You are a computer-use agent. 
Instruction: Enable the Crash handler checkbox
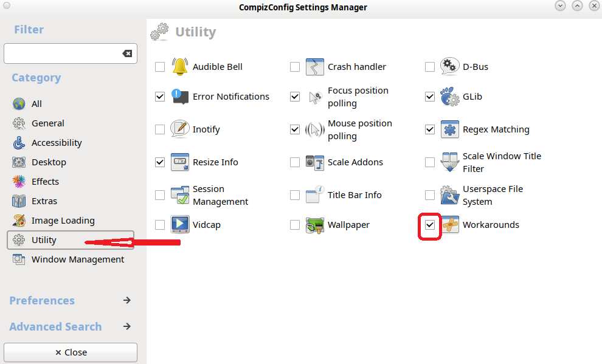click(x=295, y=67)
